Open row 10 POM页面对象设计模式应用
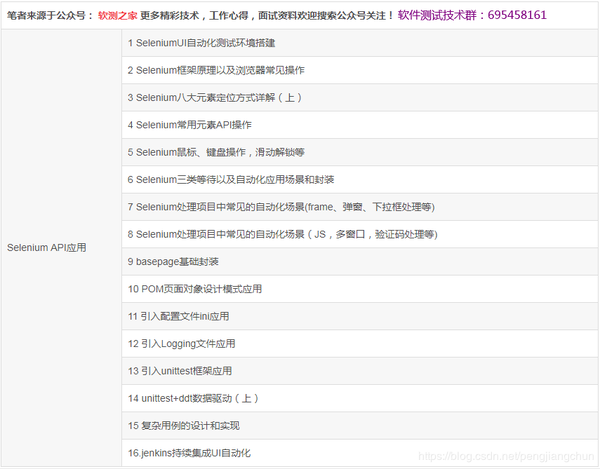 360,289
